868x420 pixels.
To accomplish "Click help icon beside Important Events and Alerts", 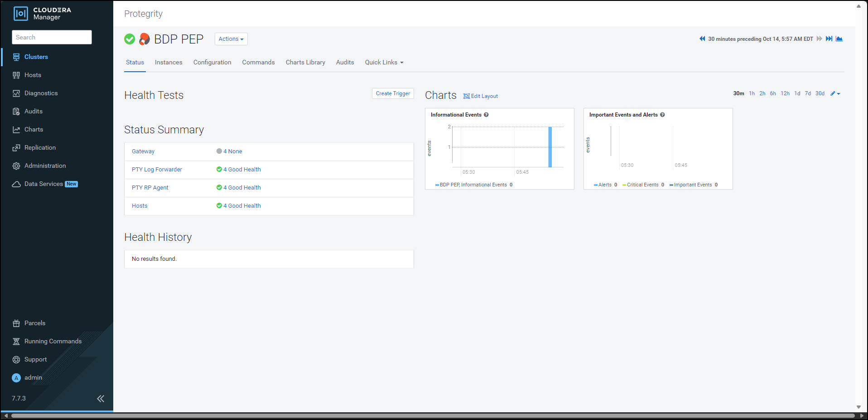I will (x=662, y=115).
